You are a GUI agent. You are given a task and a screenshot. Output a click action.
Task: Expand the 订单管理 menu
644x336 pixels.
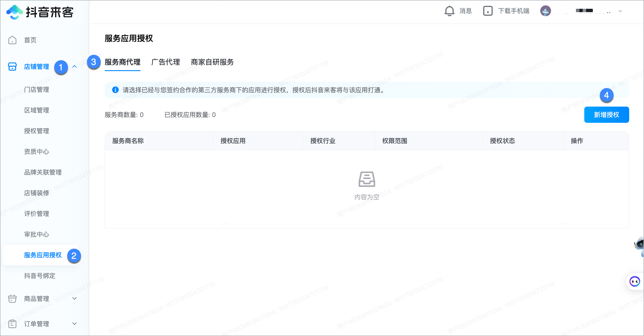[74, 323]
